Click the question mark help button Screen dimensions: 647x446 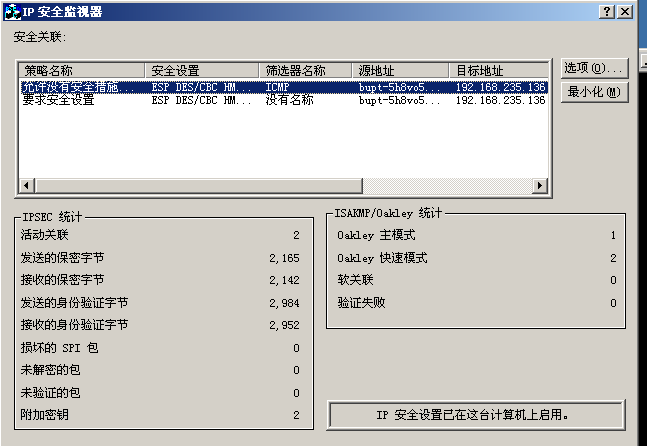[607, 11]
